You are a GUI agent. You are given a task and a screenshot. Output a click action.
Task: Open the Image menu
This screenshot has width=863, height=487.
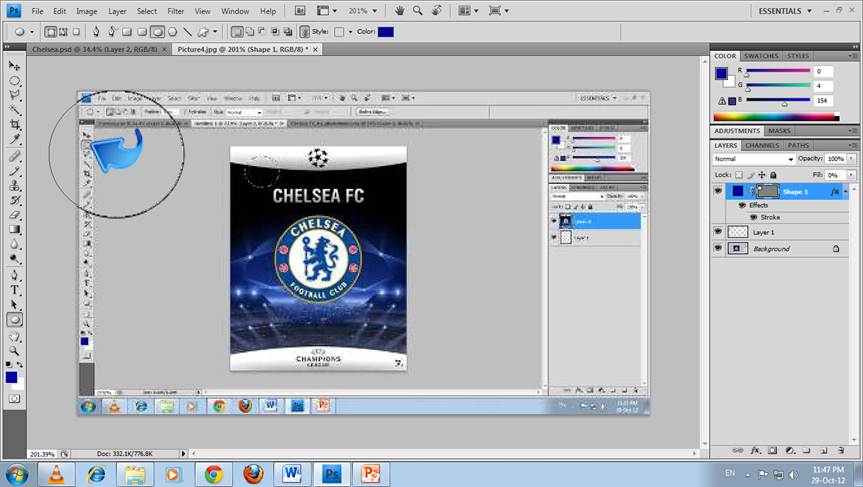[x=86, y=11]
